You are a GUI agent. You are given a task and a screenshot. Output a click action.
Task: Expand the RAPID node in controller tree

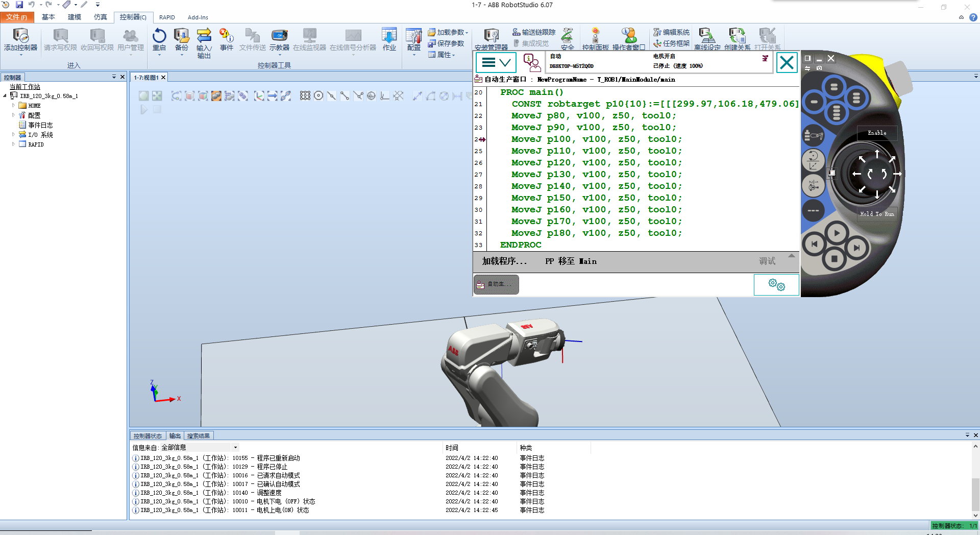(14, 144)
